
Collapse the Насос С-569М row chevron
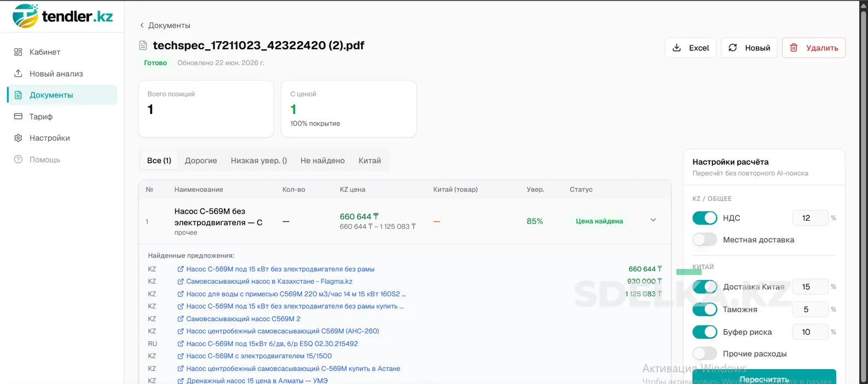pyautogui.click(x=653, y=220)
